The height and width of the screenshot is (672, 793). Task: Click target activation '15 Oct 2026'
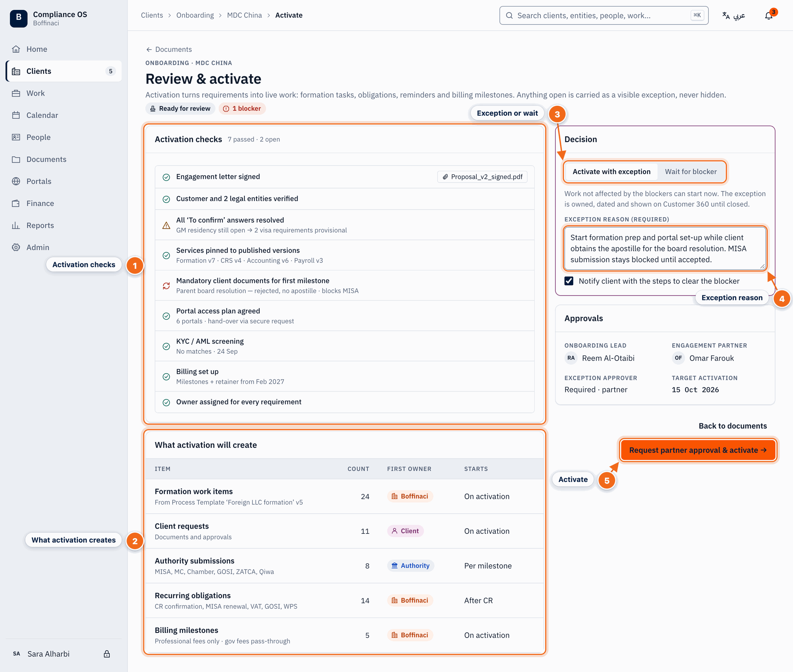[x=695, y=390]
